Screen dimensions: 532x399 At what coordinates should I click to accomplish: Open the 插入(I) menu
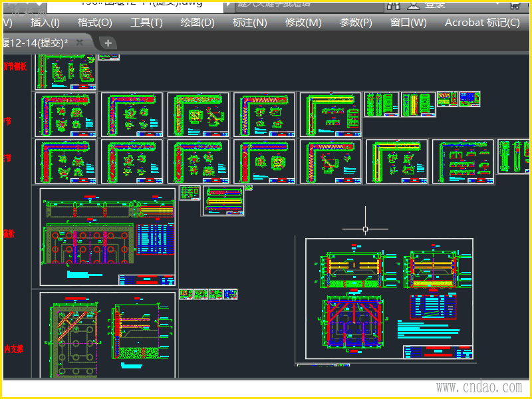tap(45, 23)
